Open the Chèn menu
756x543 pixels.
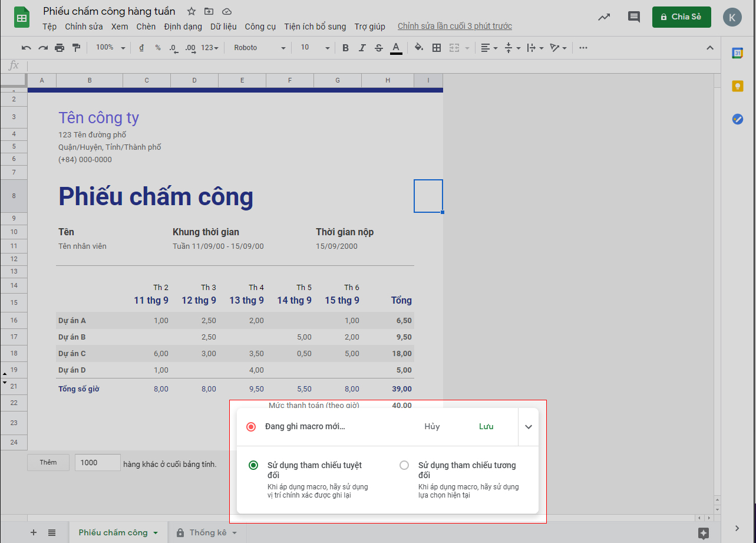point(146,27)
